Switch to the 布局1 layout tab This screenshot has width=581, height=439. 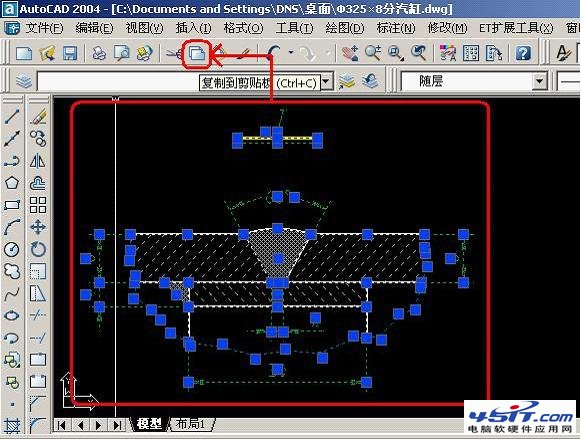click(x=191, y=424)
